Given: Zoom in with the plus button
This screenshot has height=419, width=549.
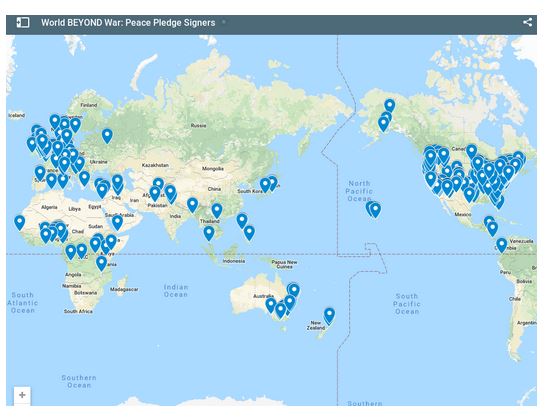Looking at the screenshot, I should coord(22,395).
